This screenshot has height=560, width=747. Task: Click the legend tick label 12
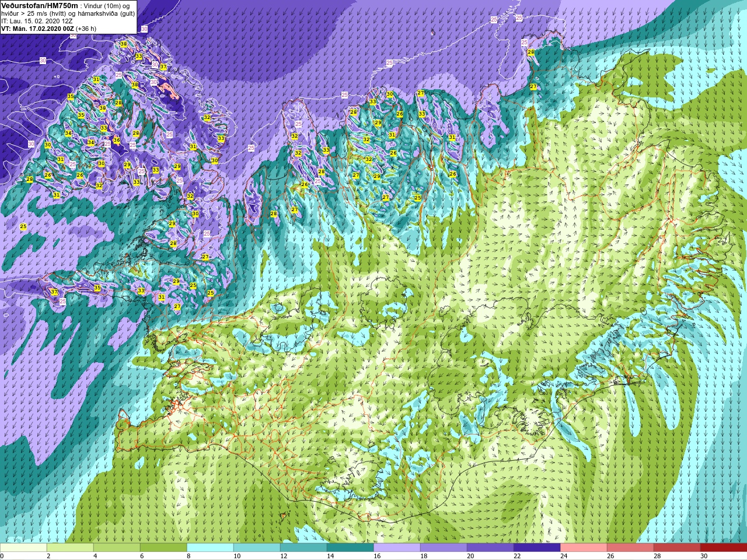point(284,556)
